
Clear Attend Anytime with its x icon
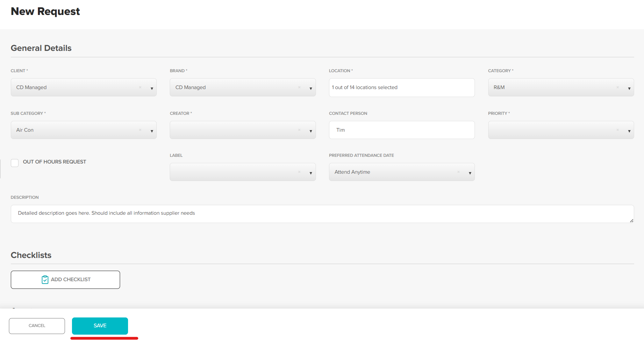(x=459, y=172)
